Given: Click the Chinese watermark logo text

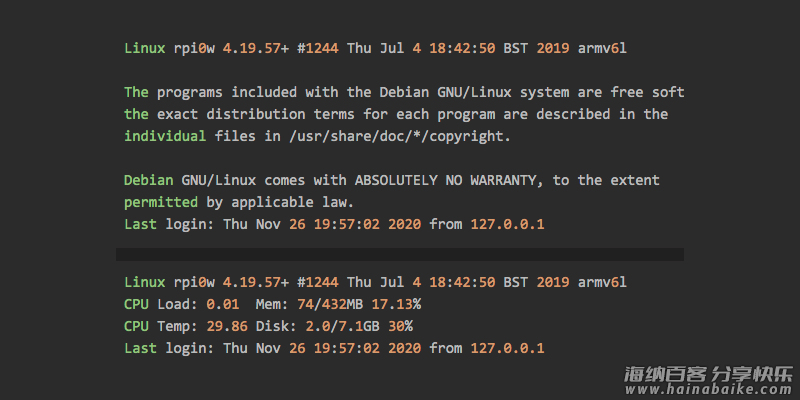Looking at the screenshot, I should [x=709, y=374].
